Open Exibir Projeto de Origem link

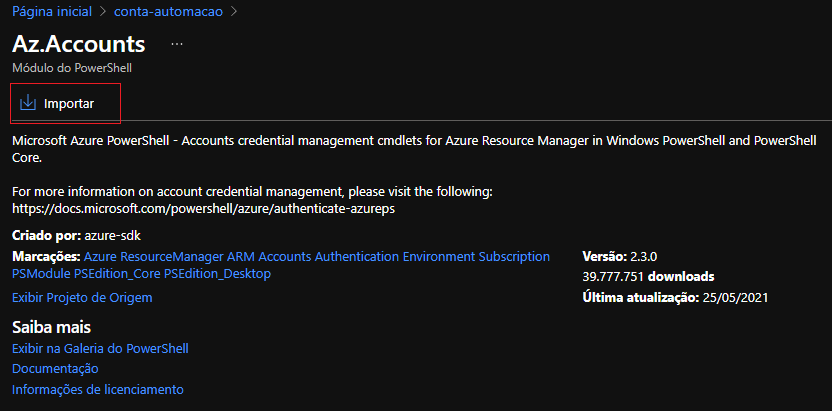[82, 297]
